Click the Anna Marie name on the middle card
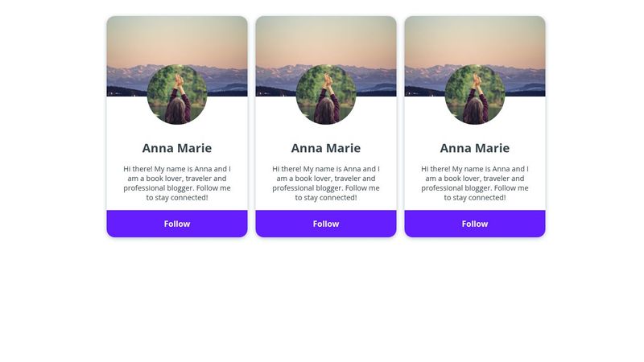Viewport: 644px width, 362px height. 326,148
